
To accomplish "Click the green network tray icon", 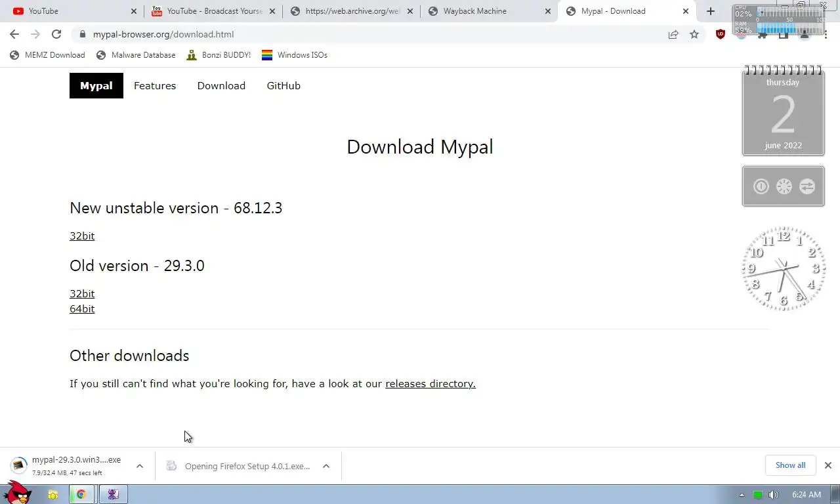I will [x=758, y=495].
